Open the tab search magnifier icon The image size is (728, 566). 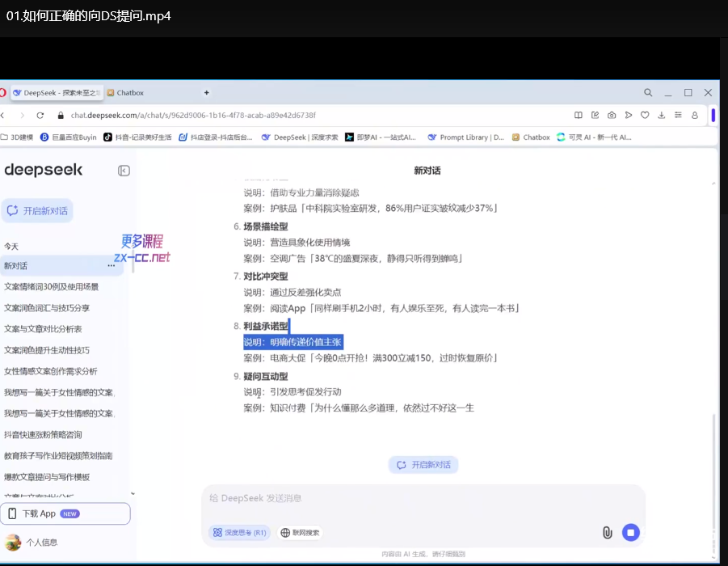point(648,93)
